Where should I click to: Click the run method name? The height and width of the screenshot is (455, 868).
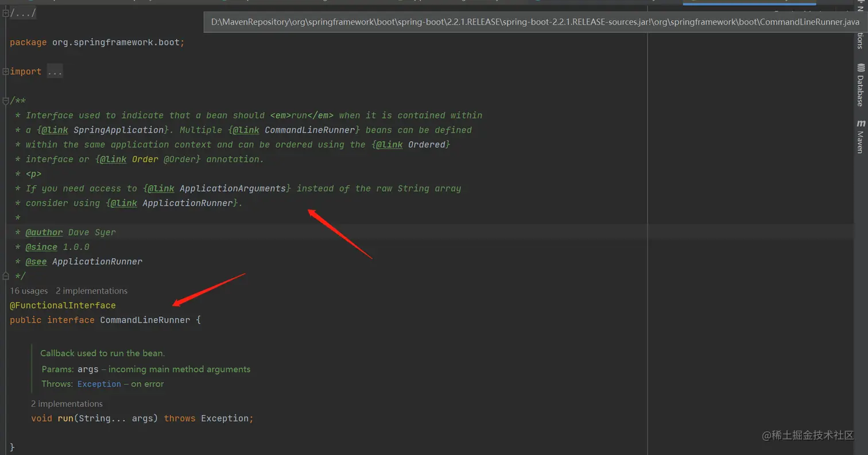(x=65, y=419)
